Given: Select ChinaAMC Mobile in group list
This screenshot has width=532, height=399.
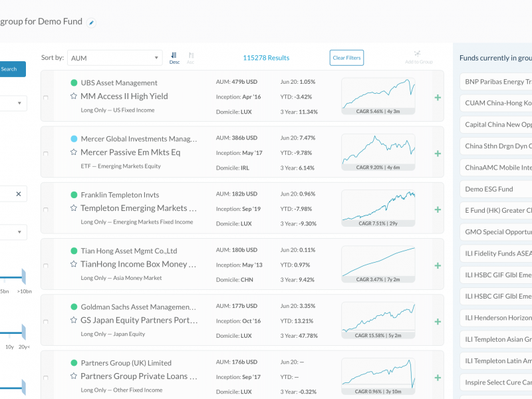Looking at the screenshot, I should [496, 168].
